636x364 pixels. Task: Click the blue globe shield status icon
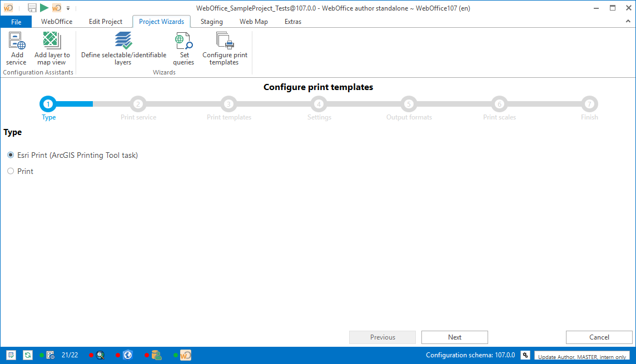click(128, 356)
